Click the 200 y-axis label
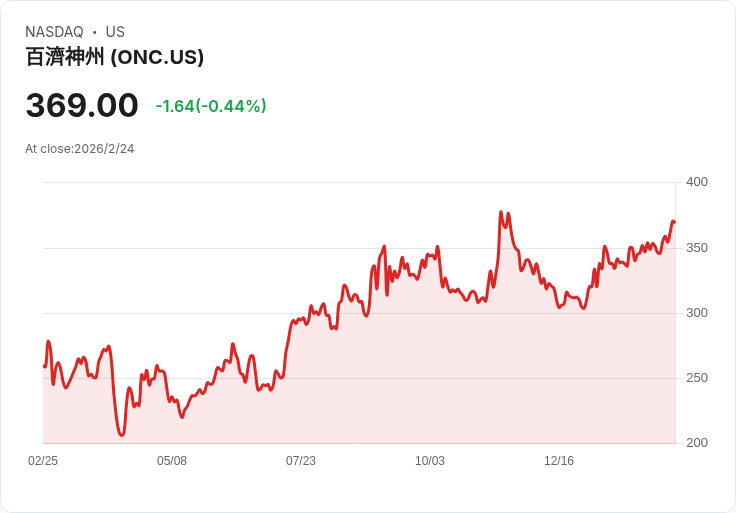The height and width of the screenshot is (513, 736). [x=697, y=443]
